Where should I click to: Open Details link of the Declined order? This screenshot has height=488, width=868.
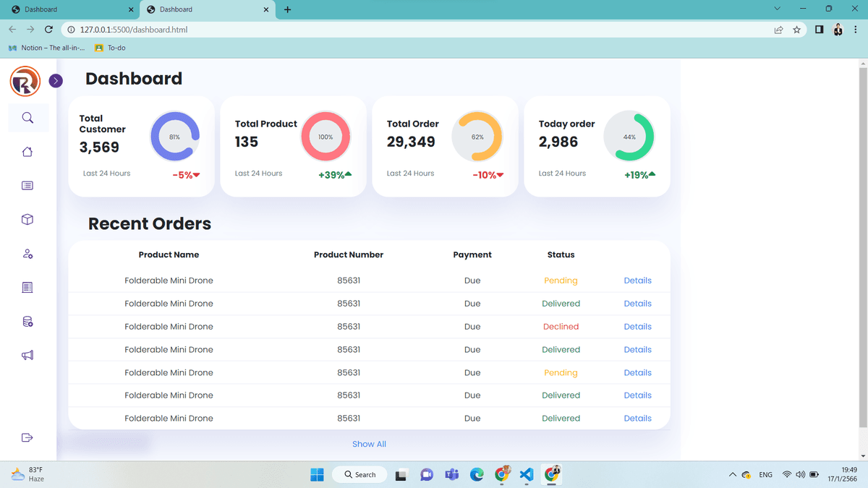point(638,327)
